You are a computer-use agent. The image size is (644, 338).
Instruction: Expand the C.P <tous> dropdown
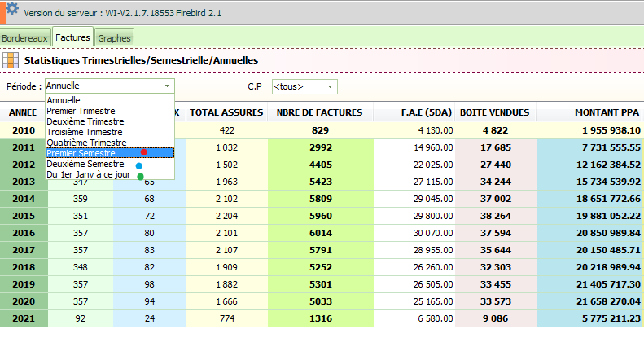click(x=330, y=86)
